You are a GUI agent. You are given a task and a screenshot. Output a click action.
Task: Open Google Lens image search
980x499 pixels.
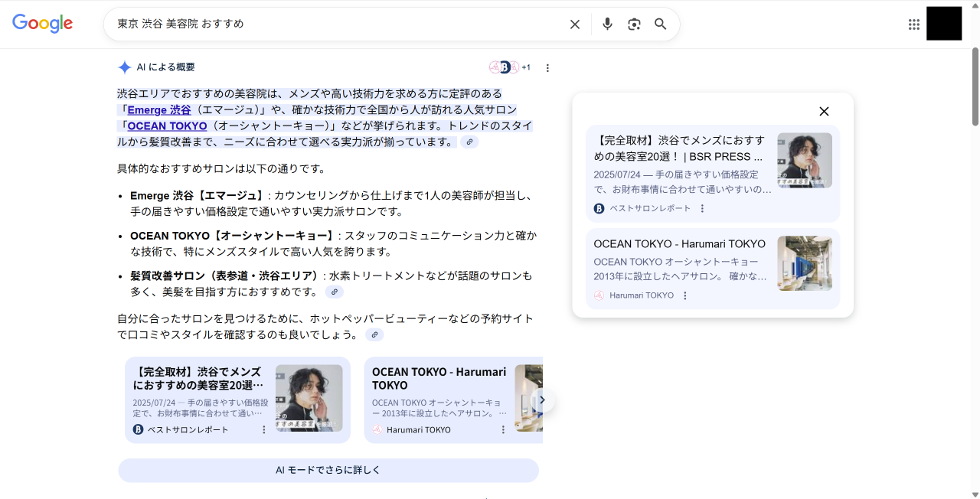634,24
